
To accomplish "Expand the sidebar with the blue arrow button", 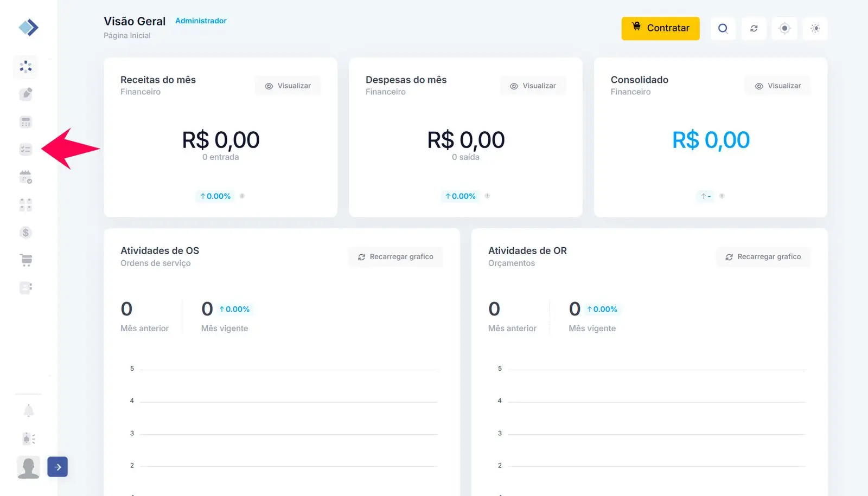I will [58, 467].
